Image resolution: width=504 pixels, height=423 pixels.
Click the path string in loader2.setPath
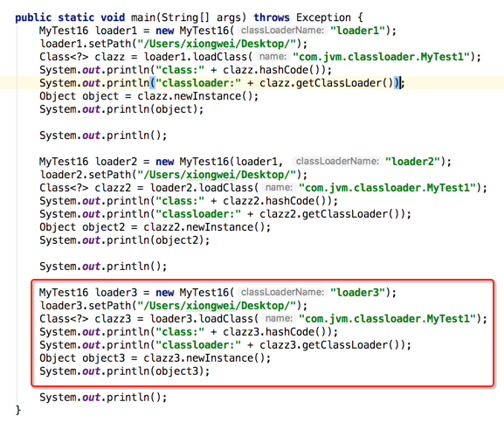point(217,175)
